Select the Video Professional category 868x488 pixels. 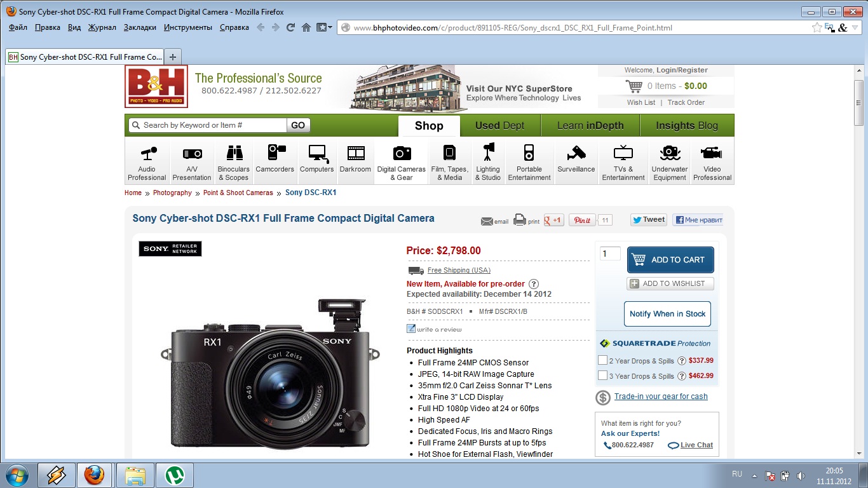(712, 163)
